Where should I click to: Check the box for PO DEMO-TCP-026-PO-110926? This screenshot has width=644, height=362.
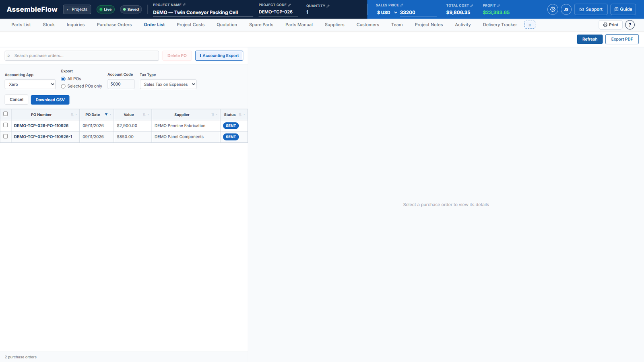(6, 125)
